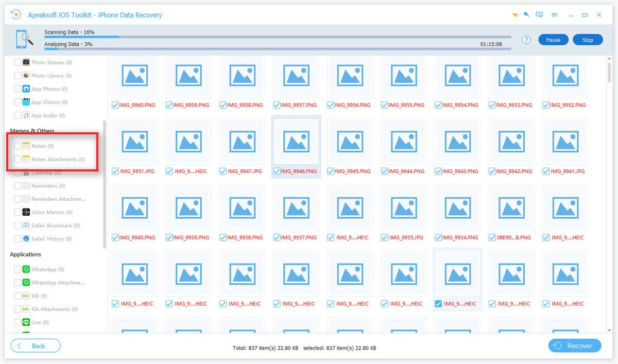Image resolution: width=618 pixels, height=364 pixels.
Task: Click the orange shopping cart icon
Action: tap(514, 15)
